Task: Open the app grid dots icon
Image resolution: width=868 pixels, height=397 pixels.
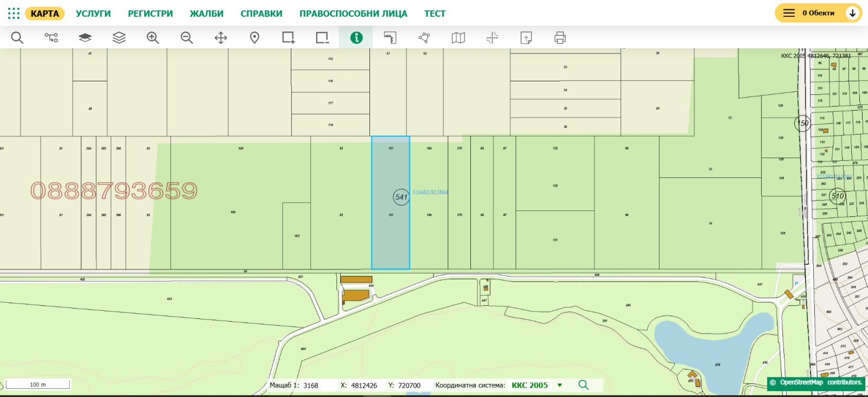Action: pyautogui.click(x=14, y=13)
